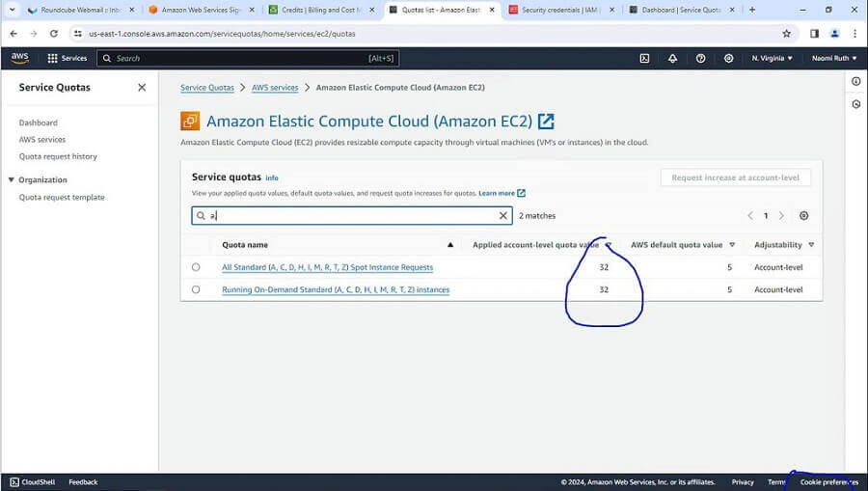Click Request increase at account-level button
Image resolution: width=868 pixels, height=491 pixels.
point(735,177)
